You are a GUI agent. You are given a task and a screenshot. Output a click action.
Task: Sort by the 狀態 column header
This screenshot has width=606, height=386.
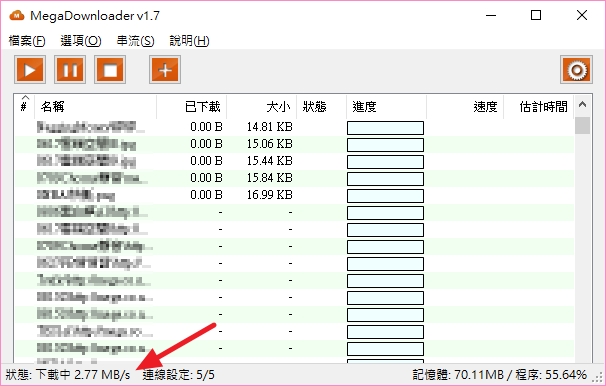pos(322,106)
